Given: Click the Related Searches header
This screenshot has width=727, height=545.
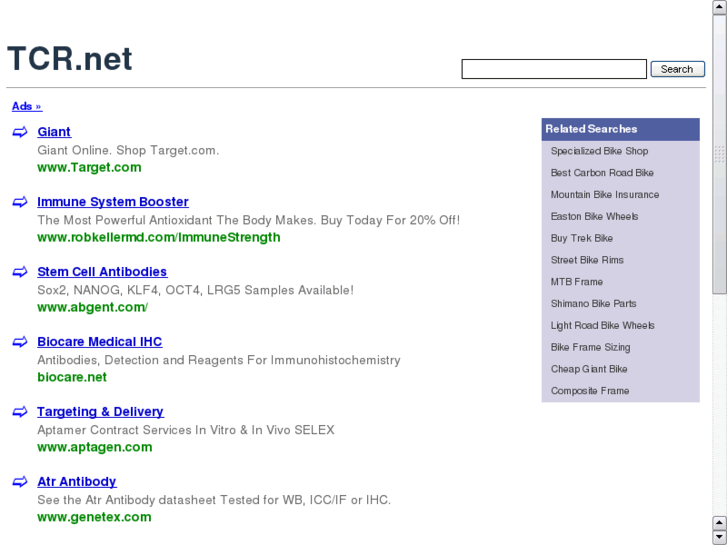Looking at the screenshot, I should [620, 129].
